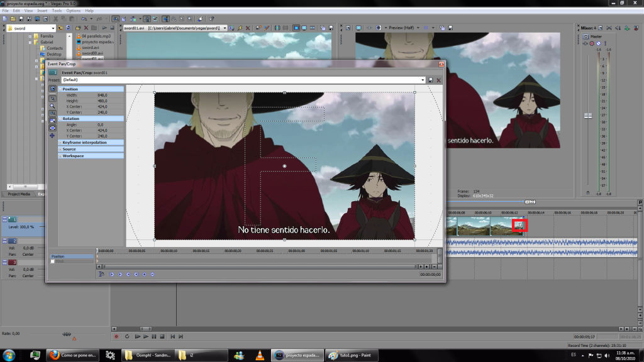Screen dimensions: 644x362
Task: Click the Master volume fader in Mixer
Action: point(588,116)
